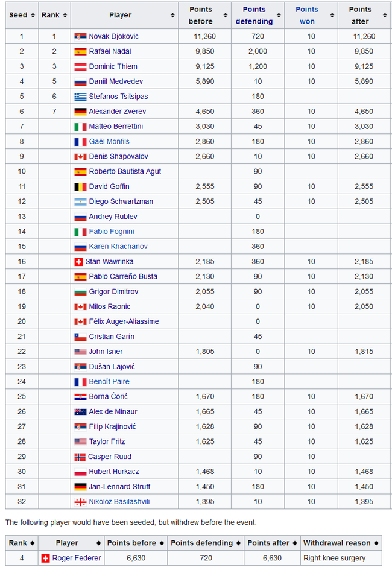
Task: Click Belgium flag next to David Goffin
Action: pyautogui.click(x=80, y=186)
